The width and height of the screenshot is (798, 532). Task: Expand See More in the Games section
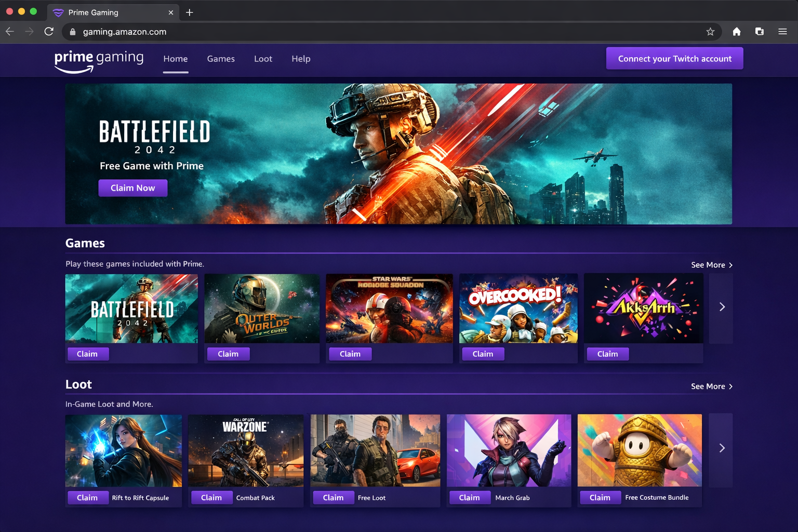click(711, 264)
